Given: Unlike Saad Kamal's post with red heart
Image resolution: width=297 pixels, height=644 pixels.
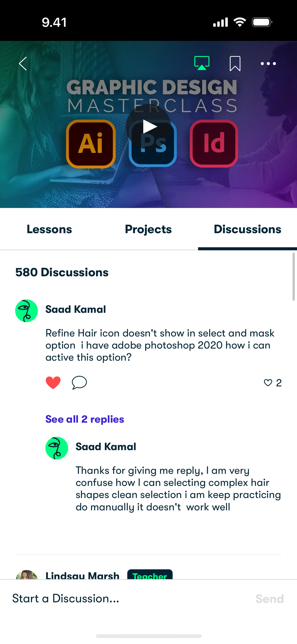Looking at the screenshot, I should [x=53, y=383].
